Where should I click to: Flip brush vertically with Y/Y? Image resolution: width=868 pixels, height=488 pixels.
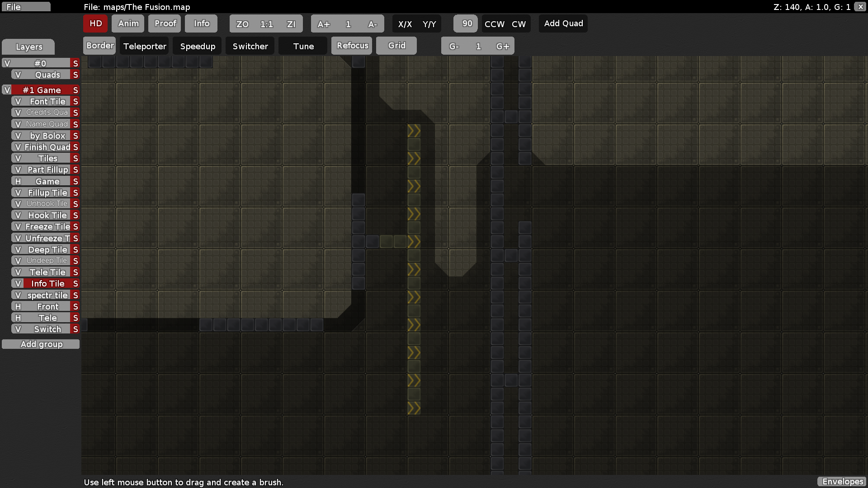point(429,24)
